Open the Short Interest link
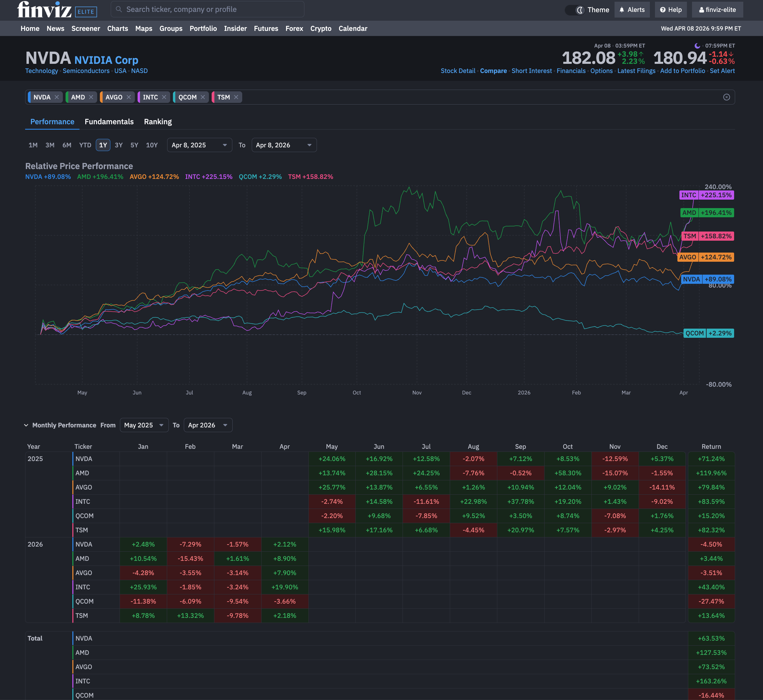The height and width of the screenshot is (700, 763). [531, 71]
